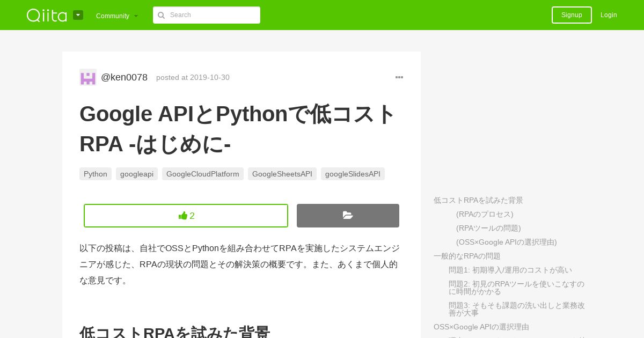
Task: Jump to 問題1: 初期導入/運用のコストが高い
Action: (x=510, y=270)
